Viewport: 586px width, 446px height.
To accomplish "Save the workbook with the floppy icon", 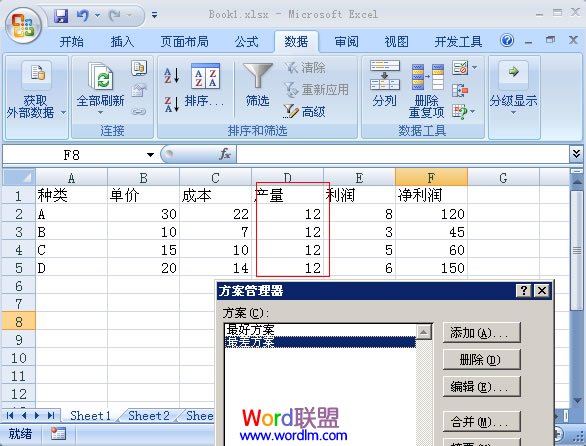I will point(61,16).
